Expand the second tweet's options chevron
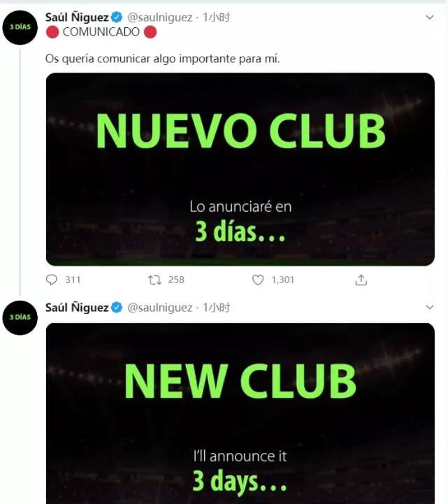Viewport: 448px width, 504px height. tap(430, 308)
